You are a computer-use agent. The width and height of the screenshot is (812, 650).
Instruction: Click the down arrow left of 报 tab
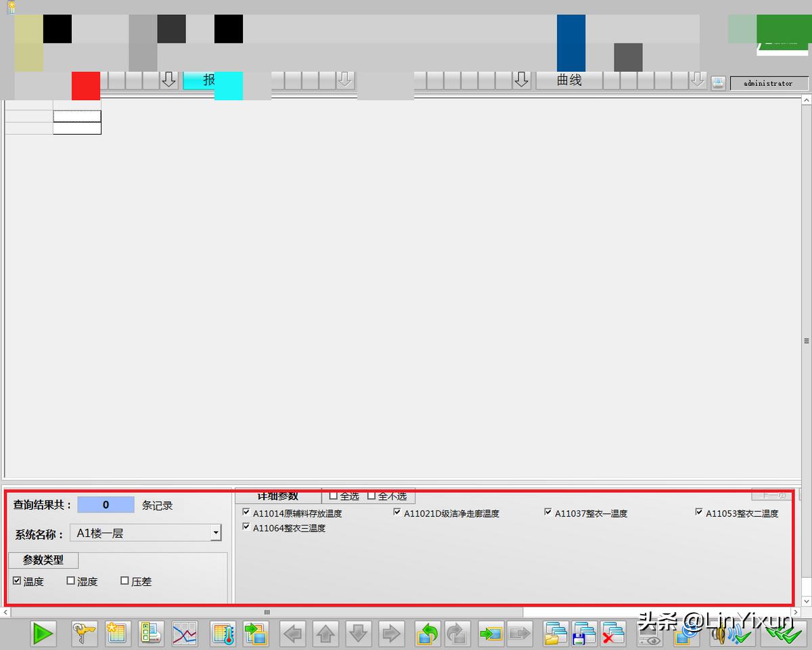click(x=169, y=80)
